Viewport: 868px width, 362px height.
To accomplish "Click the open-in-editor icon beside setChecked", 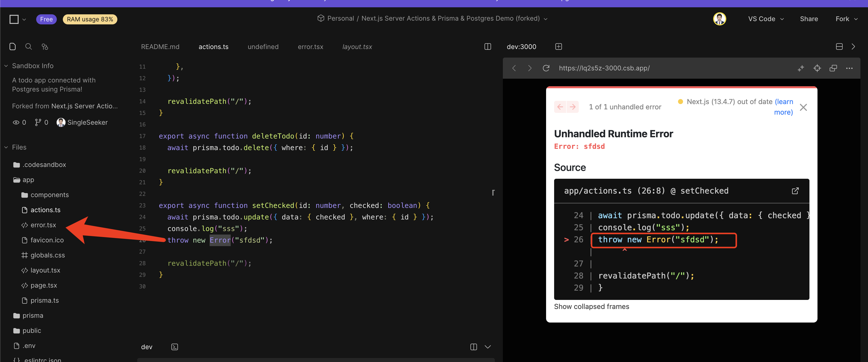I will click(x=795, y=191).
